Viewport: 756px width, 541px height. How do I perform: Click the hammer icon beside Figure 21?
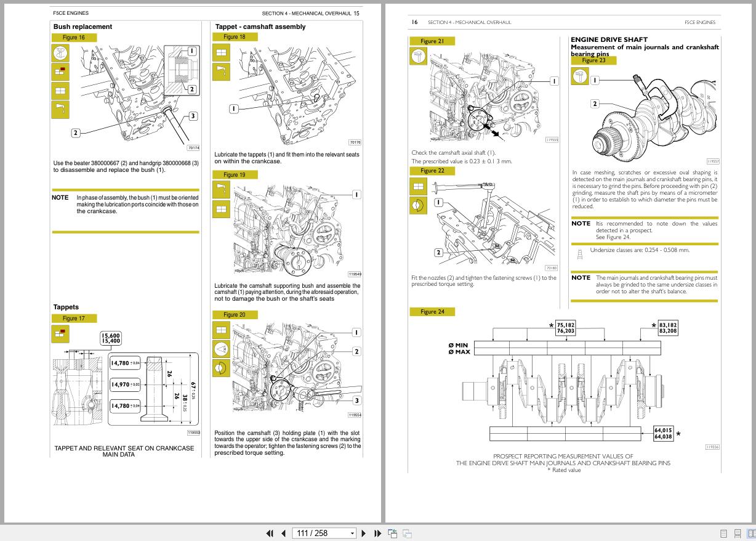pos(419,56)
